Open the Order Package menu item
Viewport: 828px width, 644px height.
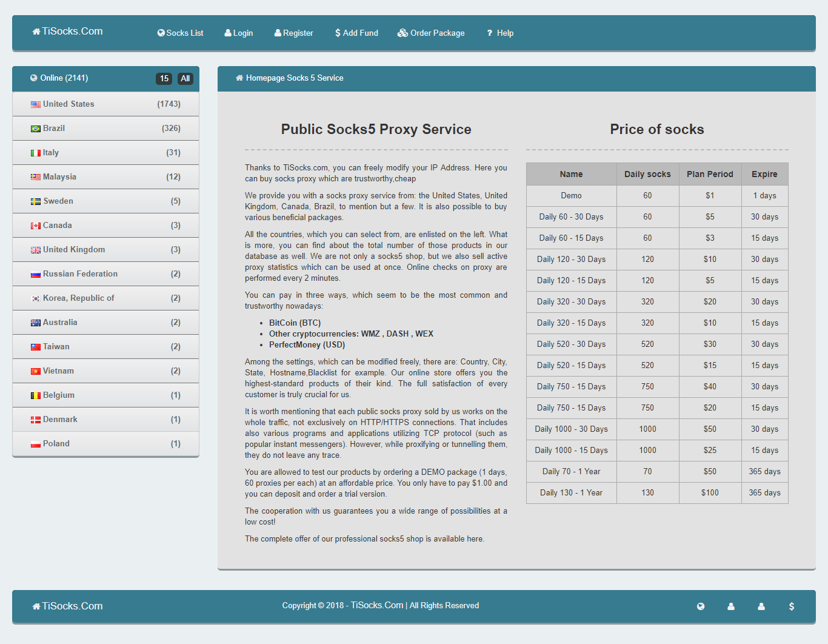tap(431, 33)
